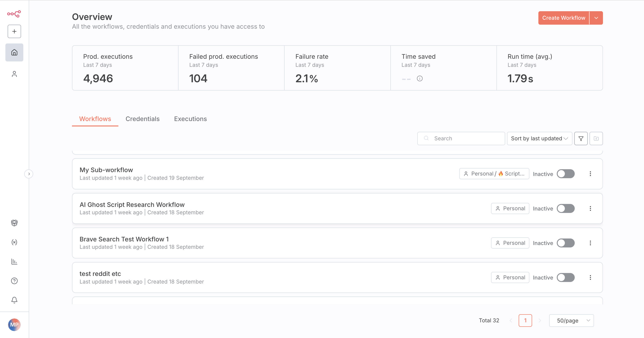Open Brave Search Test Workflow 1
644x338 pixels.
(x=124, y=239)
